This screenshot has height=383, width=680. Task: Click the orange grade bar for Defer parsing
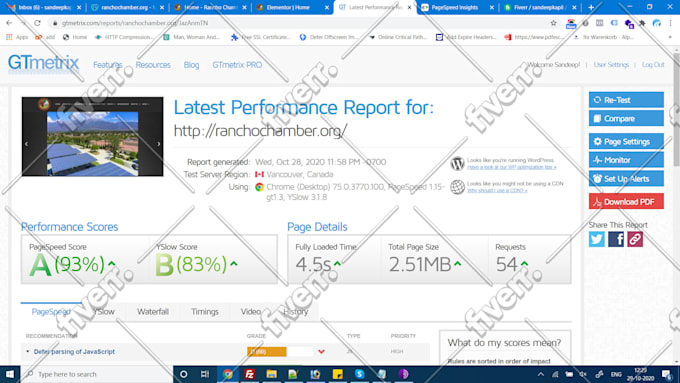pos(267,352)
